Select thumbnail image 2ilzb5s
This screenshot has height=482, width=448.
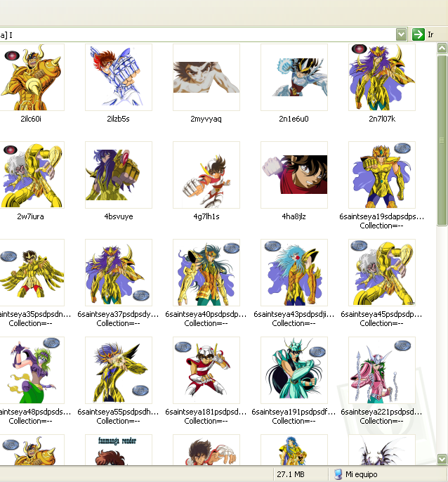[x=119, y=77]
